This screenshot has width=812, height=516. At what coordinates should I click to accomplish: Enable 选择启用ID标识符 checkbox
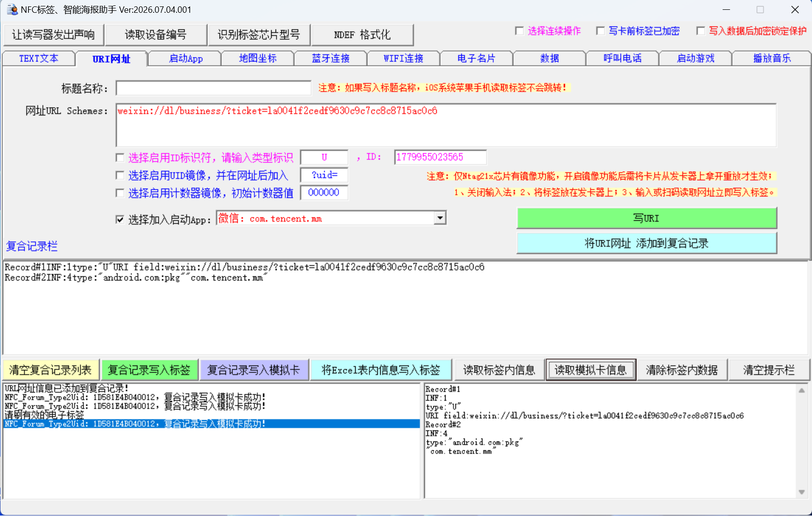[120, 158]
